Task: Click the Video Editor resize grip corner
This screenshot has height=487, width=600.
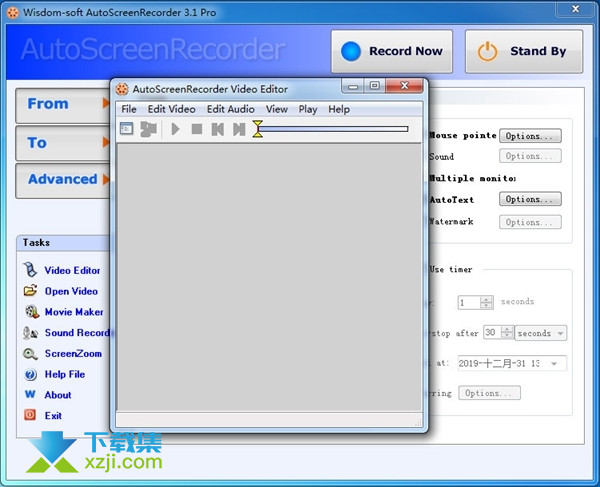Action: point(418,422)
